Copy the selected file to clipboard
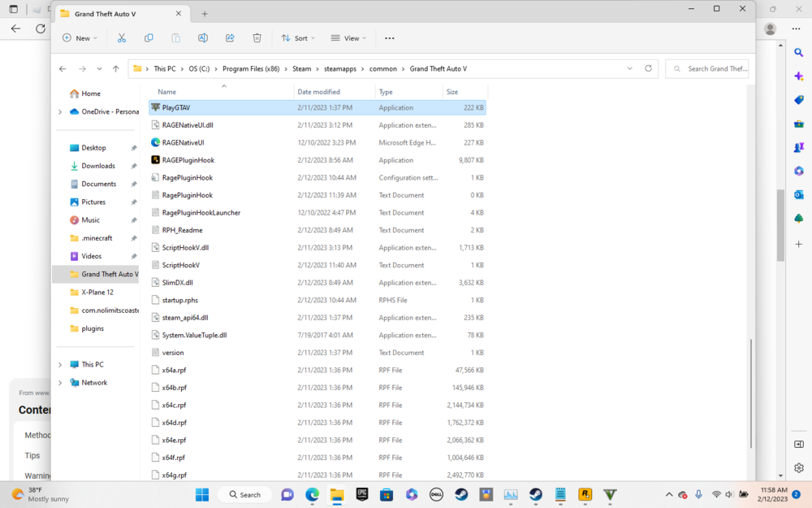The height and width of the screenshot is (508, 812). coord(149,37)
